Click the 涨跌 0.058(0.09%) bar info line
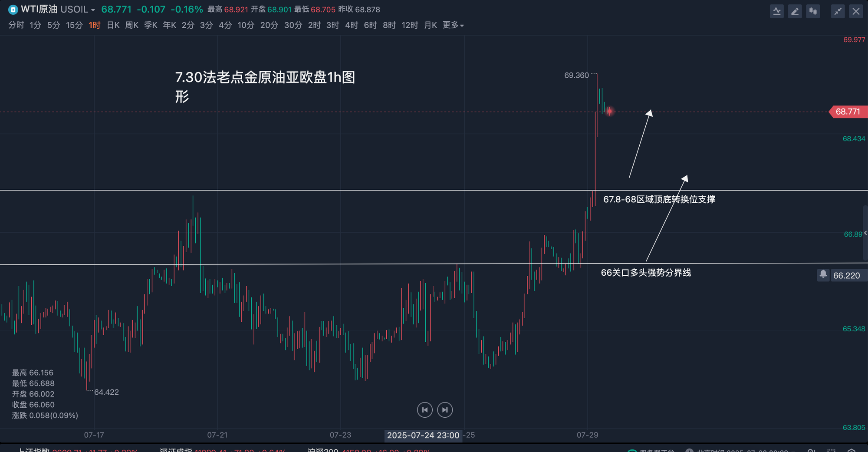 45,416
